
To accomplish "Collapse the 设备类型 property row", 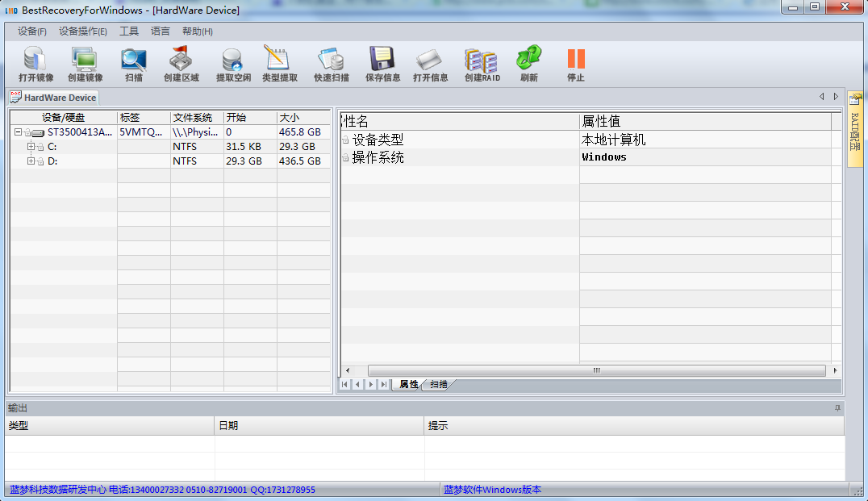I will pyautogui.click(x=345, y=140).
